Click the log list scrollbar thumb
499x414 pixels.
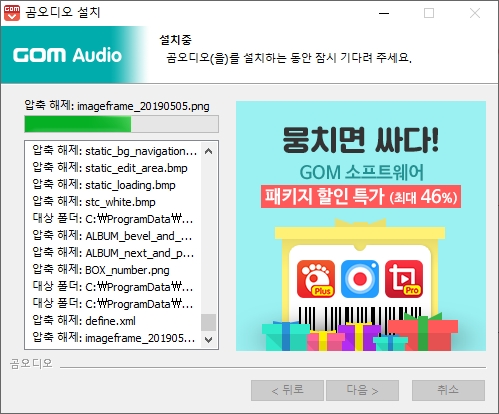click(x=209, y=322)
